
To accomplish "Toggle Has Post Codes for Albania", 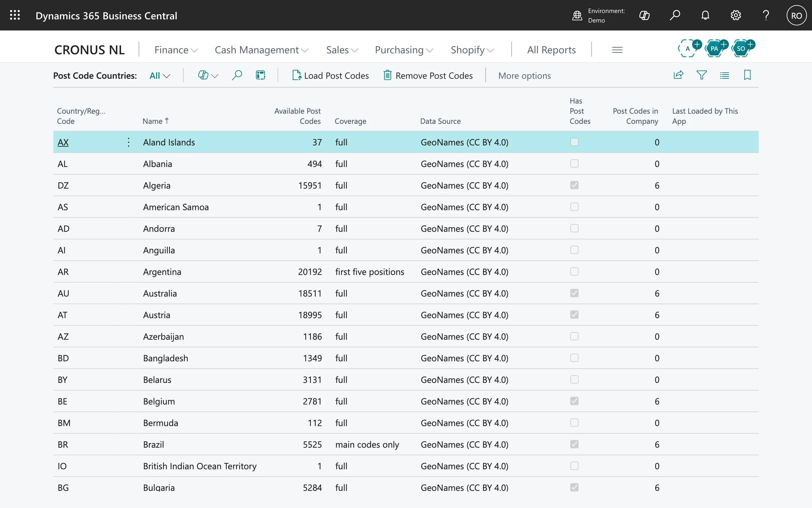I will point(574,164).
